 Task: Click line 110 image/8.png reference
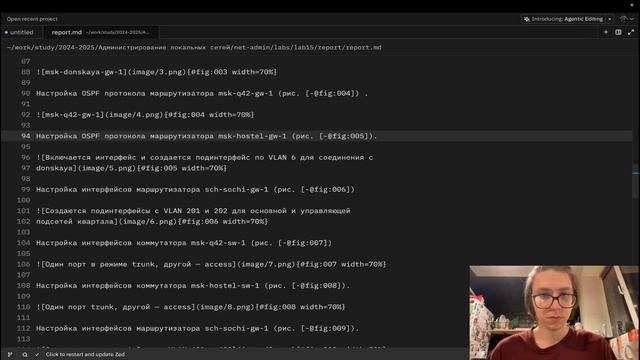coord(191,307)
